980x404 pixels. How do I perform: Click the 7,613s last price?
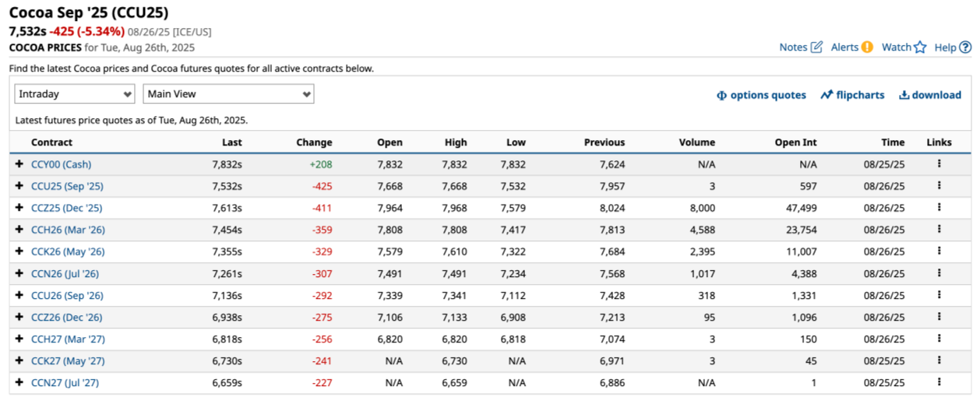point(227,208)
